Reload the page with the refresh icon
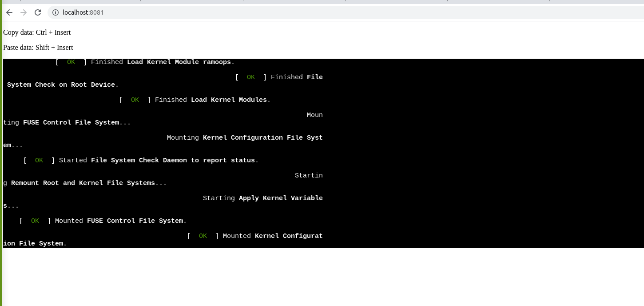 pyautogui.click(x=38, y=12)
